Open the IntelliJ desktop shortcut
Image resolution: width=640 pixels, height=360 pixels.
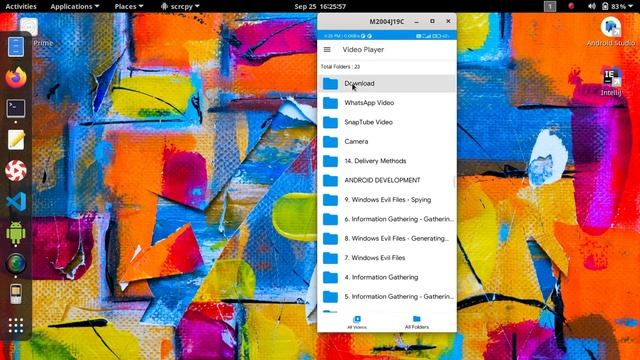(x=611, y=82)
